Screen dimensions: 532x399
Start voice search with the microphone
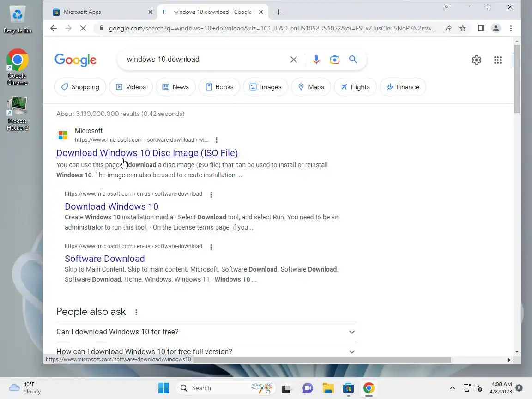[316, 60]
